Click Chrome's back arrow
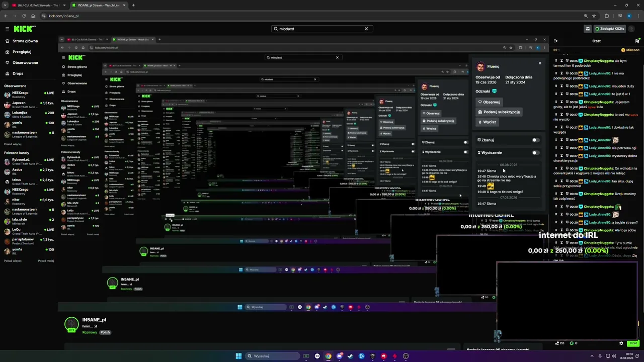The image size is (644, 362). click(x=7, y=16)
